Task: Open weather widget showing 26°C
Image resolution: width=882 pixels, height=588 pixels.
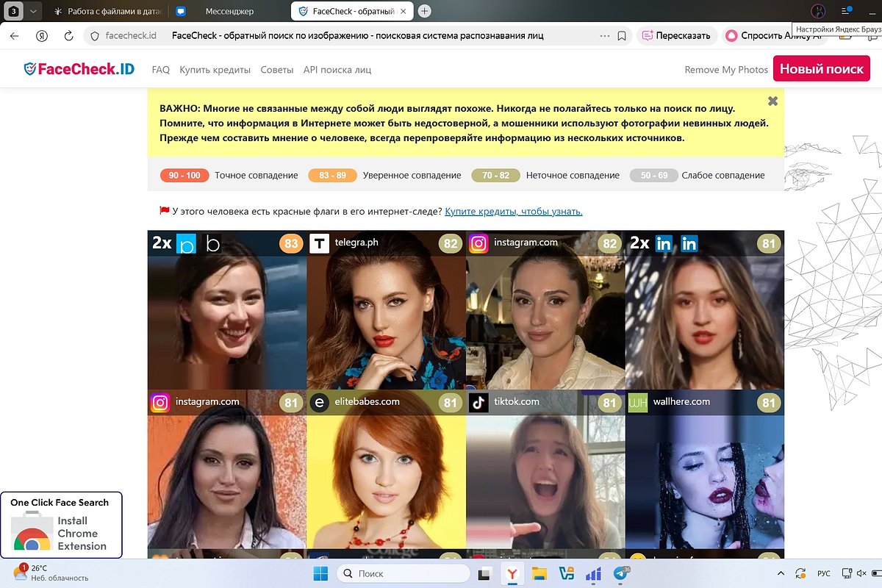Action: (x=51, y=573)
